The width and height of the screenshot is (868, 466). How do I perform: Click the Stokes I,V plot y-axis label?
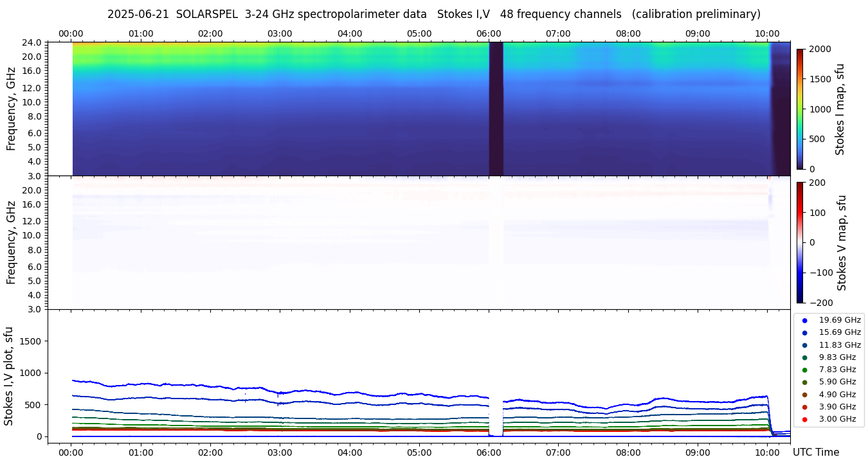pos(9,375)
